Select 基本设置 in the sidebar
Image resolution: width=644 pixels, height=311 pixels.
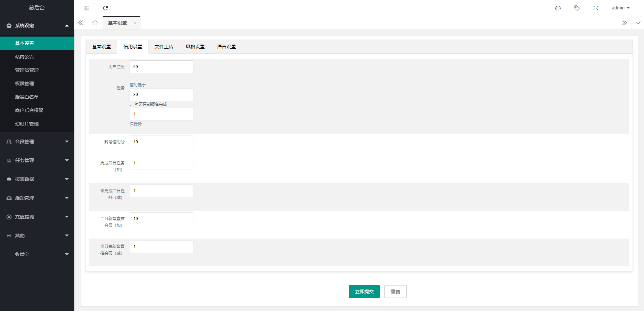click(37, 43)
